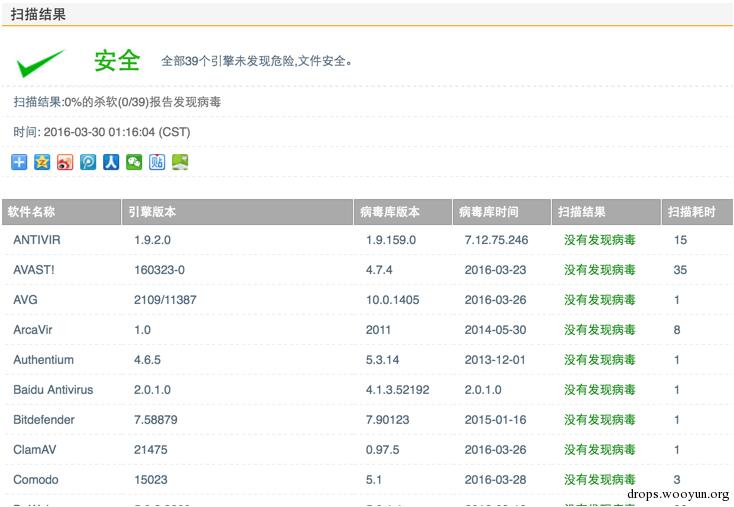
Task: Click ClamAV's 没有发现病毒 result
Action: point(600,450)
